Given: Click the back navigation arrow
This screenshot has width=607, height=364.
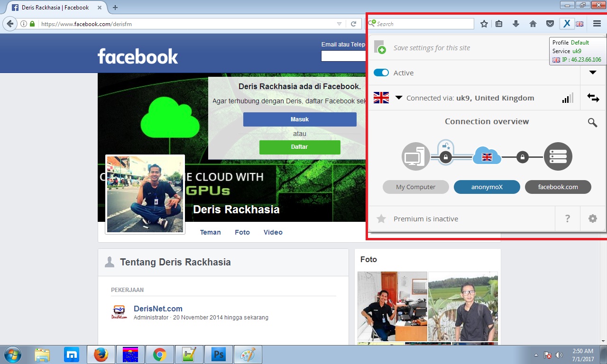Looking at the screenshot, I should coord(10,24).
